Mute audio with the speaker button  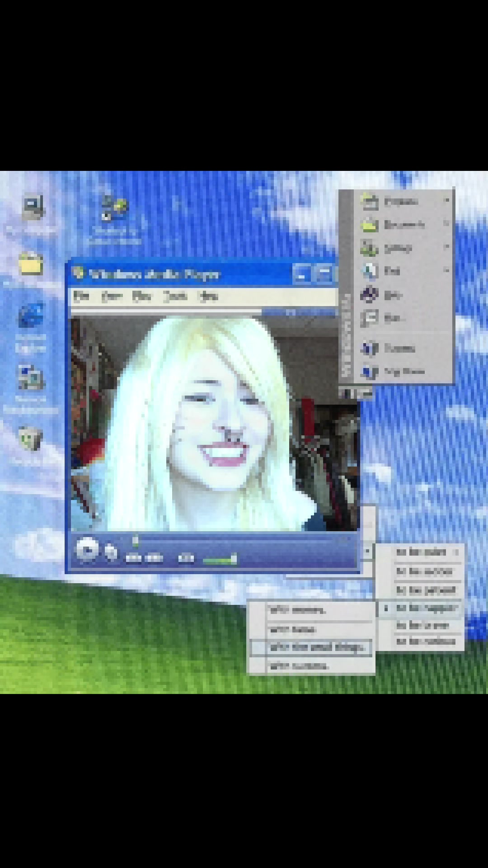(x=186, y=559)
